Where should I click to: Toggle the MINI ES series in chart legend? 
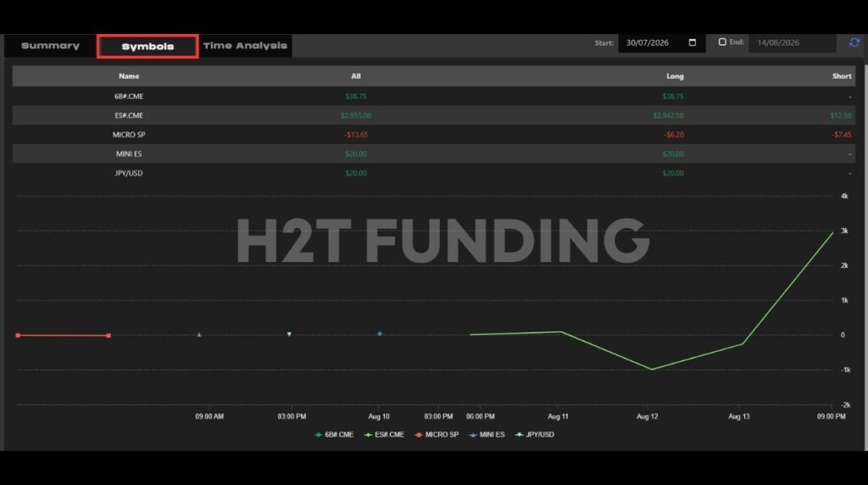[487, 435]
